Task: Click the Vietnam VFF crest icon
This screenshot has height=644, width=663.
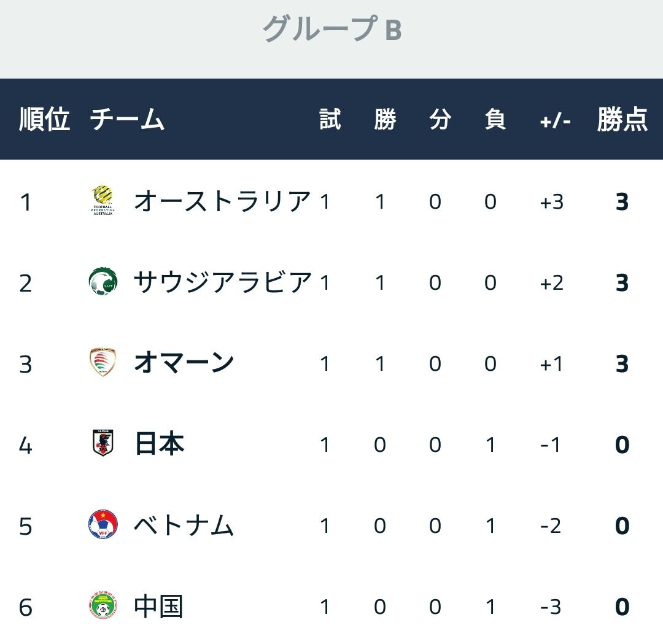Action: click(x=103, y=525)
